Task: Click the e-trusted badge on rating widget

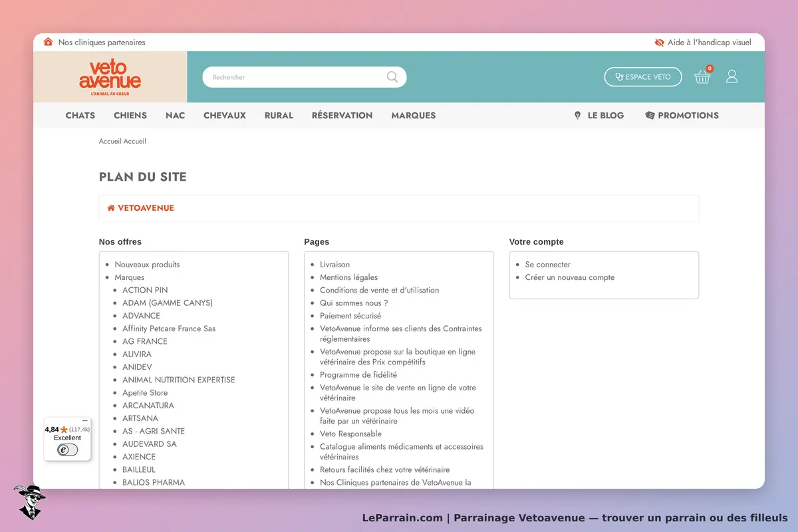Action: tap(67, 450)
